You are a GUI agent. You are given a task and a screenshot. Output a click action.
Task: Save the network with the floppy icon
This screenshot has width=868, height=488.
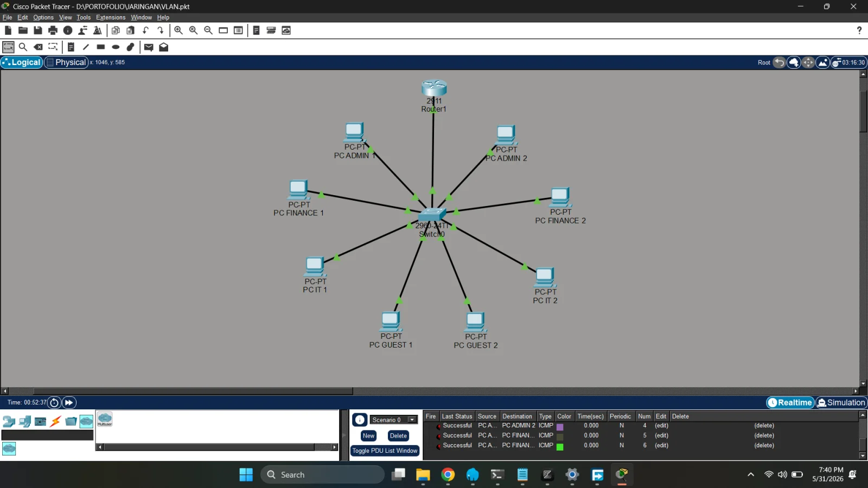point(38,30)
